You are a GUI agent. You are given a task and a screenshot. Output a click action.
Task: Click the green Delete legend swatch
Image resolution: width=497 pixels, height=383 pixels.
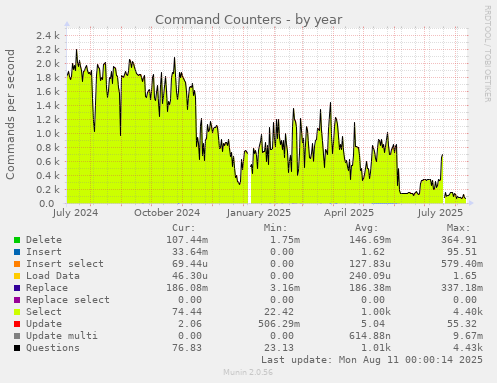[x=17, y=240]
